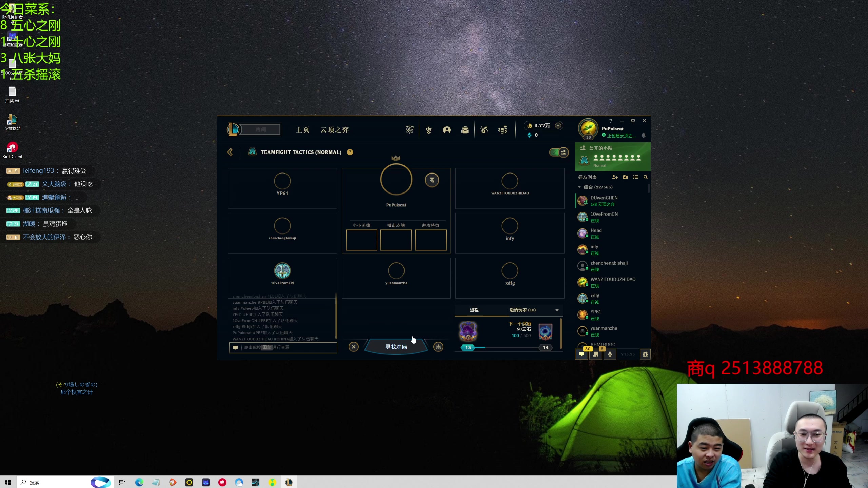The width and height of the screenshot is (868, 488).
Task: Click the next pass reward thumbnail level 14
Action: pos(545,332)
